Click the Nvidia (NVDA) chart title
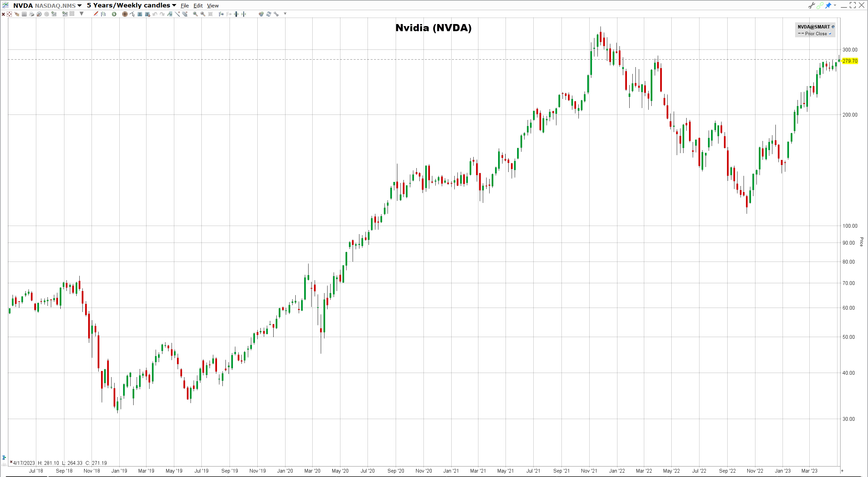Viewport: 868px width, 477px height. click(x=433, y=28)
